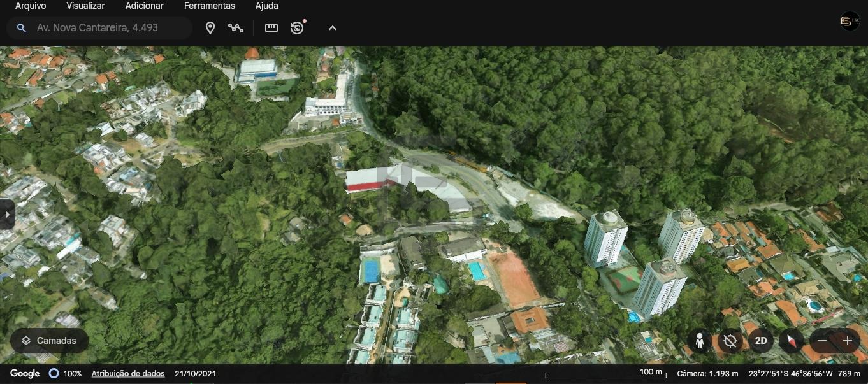Open the ruler measure tool

[271, 28]
